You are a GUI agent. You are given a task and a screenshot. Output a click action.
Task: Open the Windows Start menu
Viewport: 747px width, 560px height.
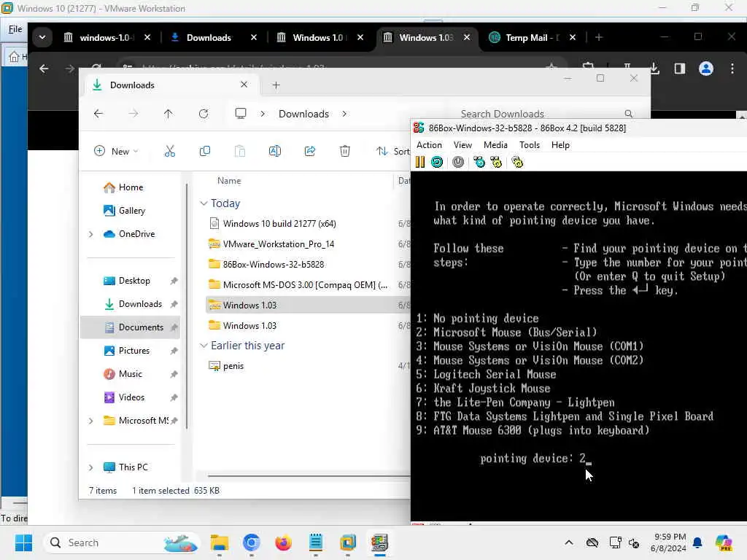click(23, 542)
